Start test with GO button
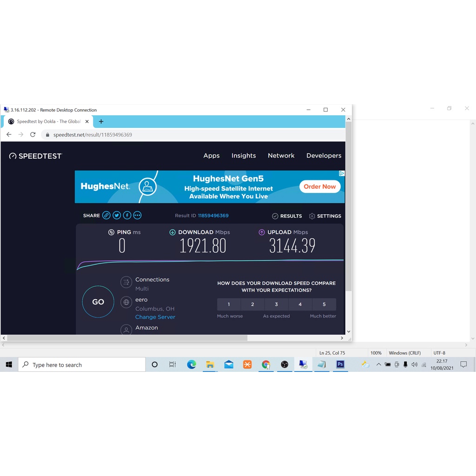Screen dimensions: 476x476 pos(98,302)
